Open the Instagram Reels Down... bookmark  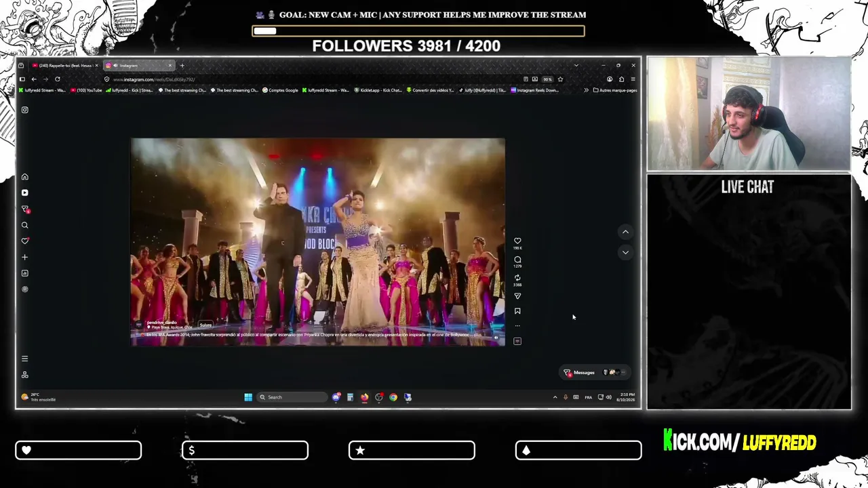tap(534, 90)
